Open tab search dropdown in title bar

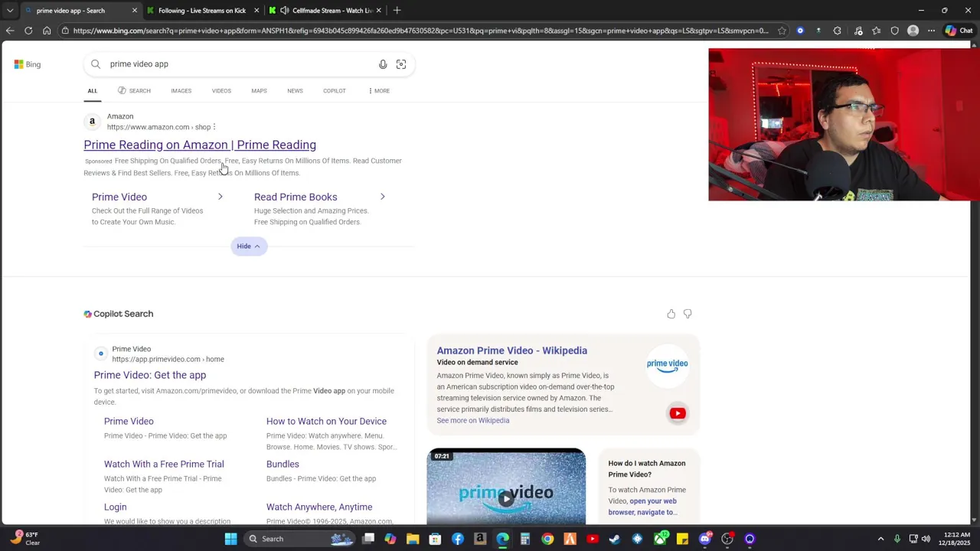10,10
